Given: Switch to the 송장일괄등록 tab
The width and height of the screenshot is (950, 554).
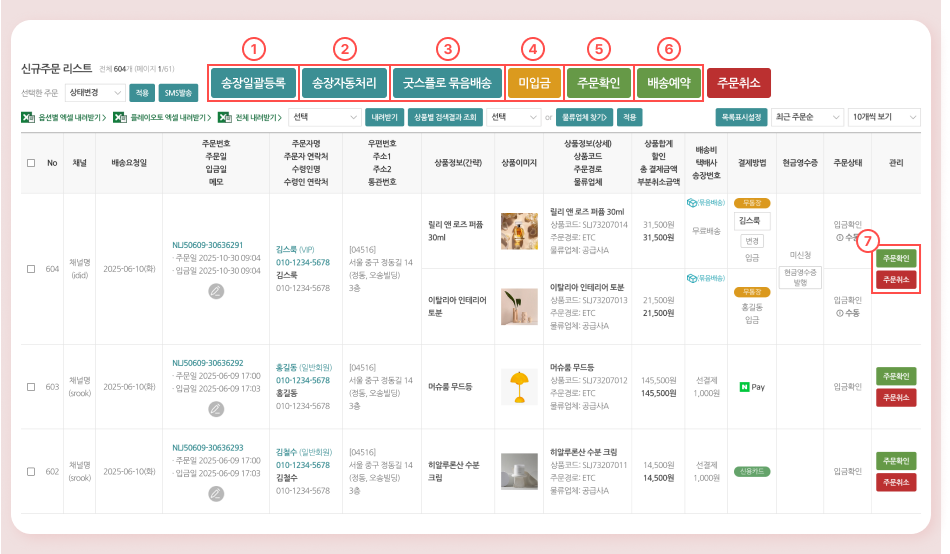Looking at the screenshot, I should pos(254,81).
